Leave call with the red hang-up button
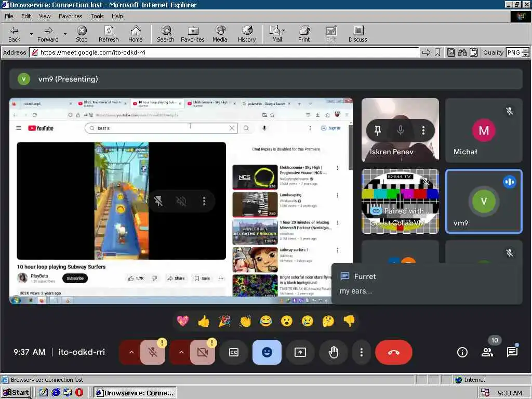Viewport: 532px width, 399px height. pyautogui.click(x=394, y=352)
